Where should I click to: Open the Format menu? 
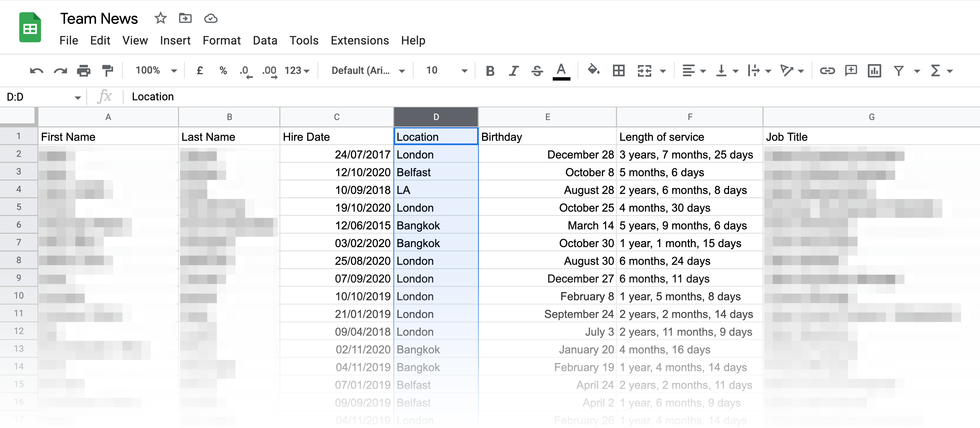[x=221, y=40]
